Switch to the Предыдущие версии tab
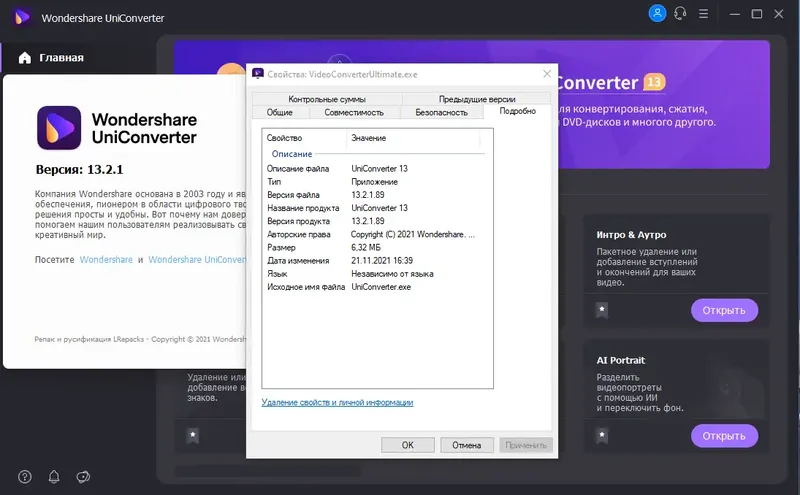 click(x=477, y=99)
